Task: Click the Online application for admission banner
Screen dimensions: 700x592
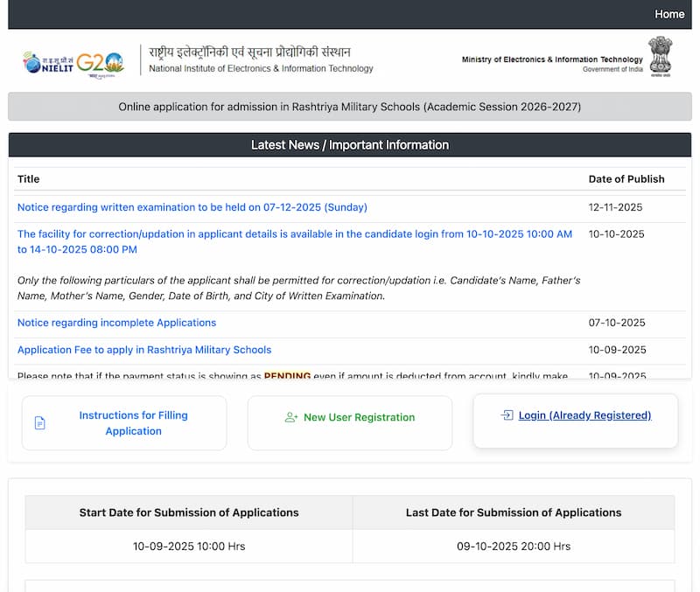Action: 350,107
